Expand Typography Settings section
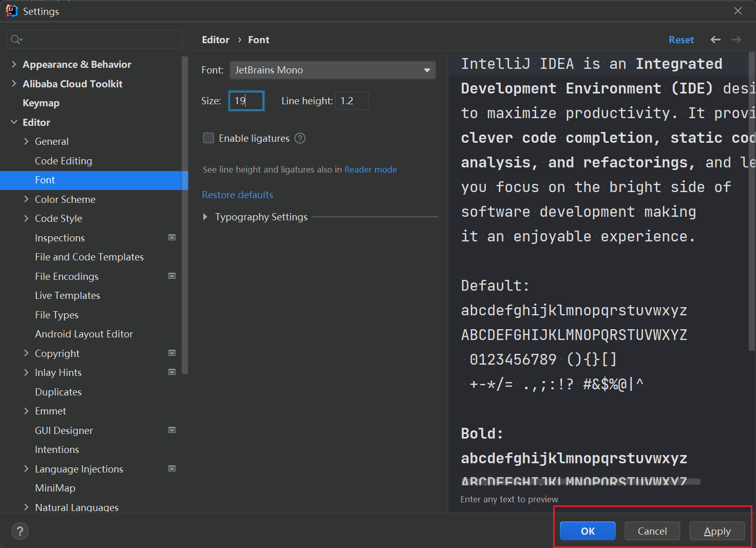Image resolution: width=756 pixels, height=548 pixels. 205,217
